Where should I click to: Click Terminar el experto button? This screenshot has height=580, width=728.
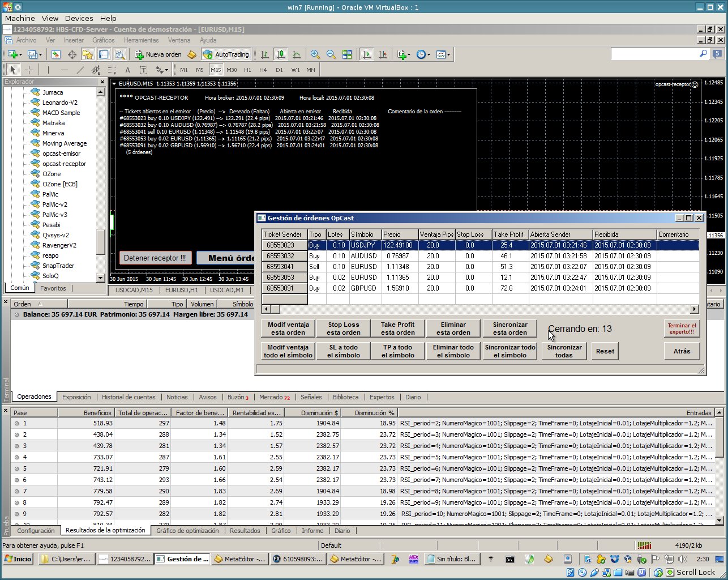(682, 329)
